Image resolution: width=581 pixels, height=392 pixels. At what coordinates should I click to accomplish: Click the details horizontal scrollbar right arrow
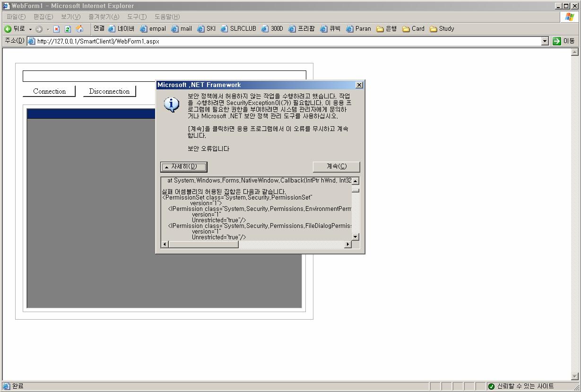(x=348, y=244)
